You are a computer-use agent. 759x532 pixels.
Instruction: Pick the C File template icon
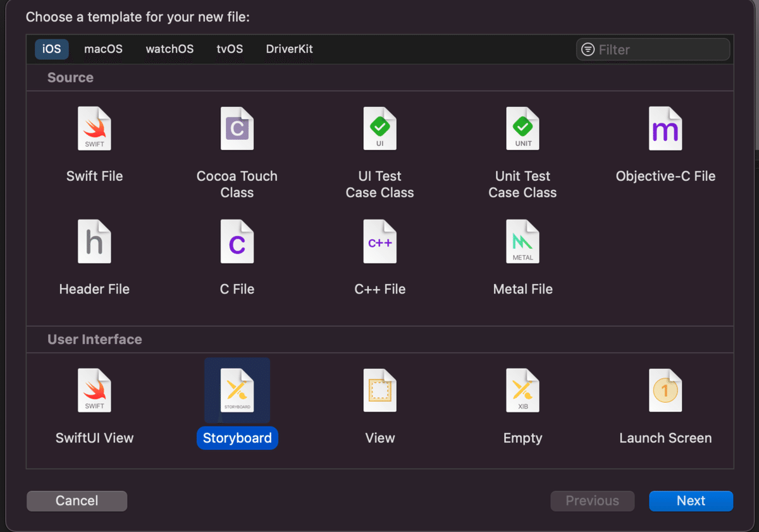tap(237, 242)
